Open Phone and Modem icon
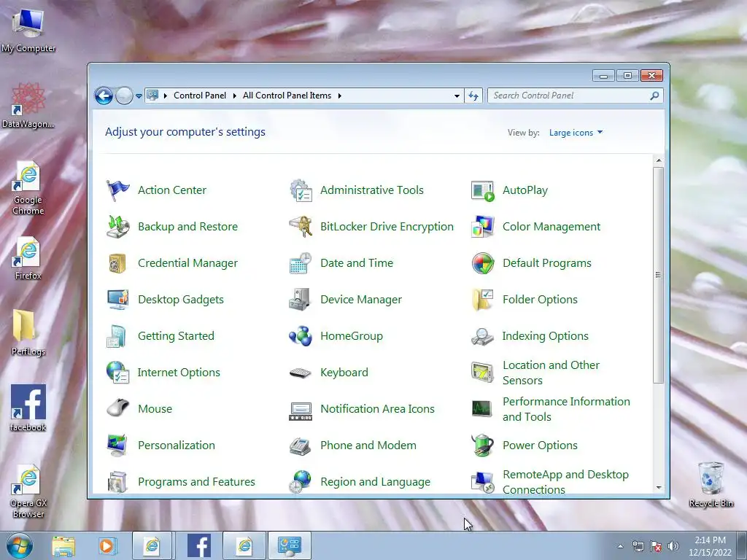 pyautogui.click(x=301, y=446)
